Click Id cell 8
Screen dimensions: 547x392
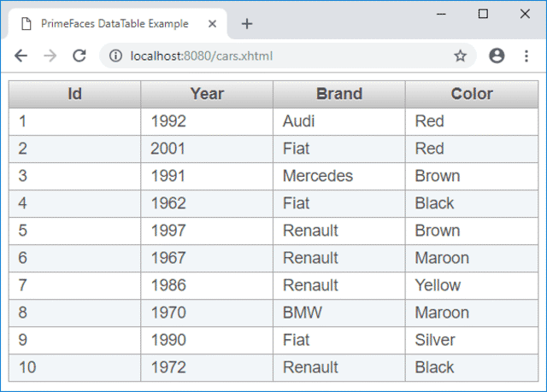(74, 313)
